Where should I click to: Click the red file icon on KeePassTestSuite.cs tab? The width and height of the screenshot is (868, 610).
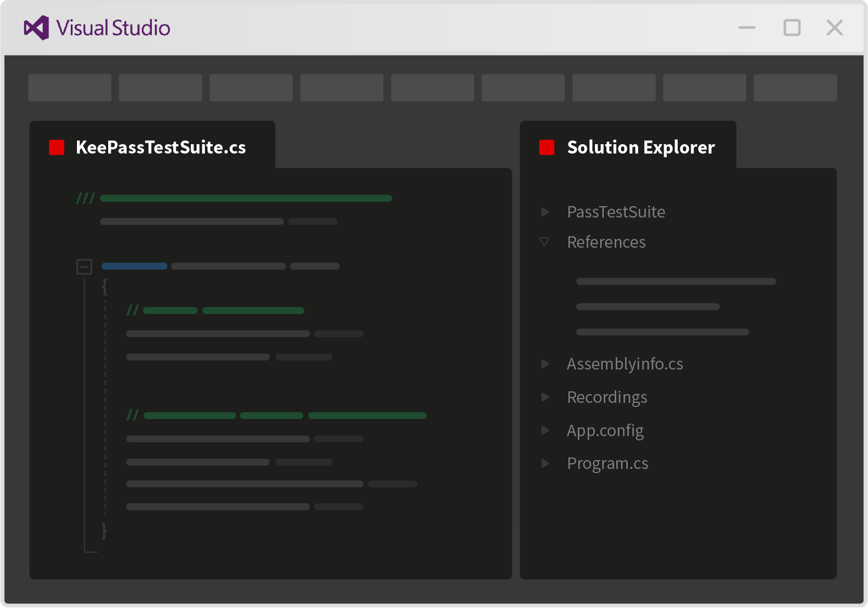point(56,147)
